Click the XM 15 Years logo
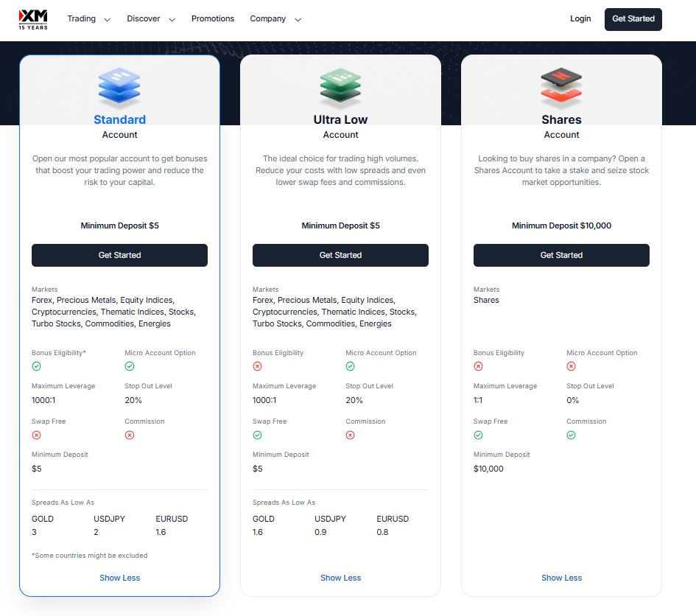 32,18
